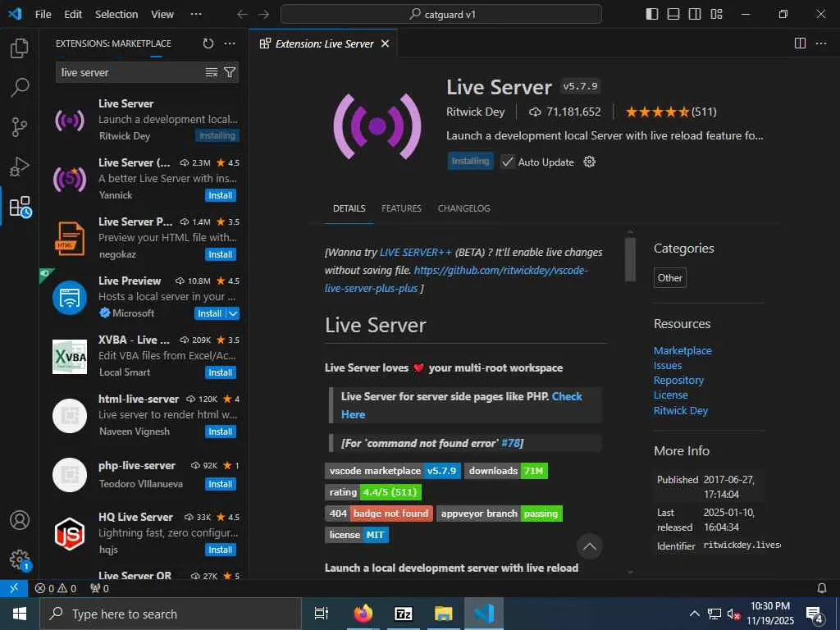
Task: Select the DETAILS tab
Action: (x=349, y=208)
